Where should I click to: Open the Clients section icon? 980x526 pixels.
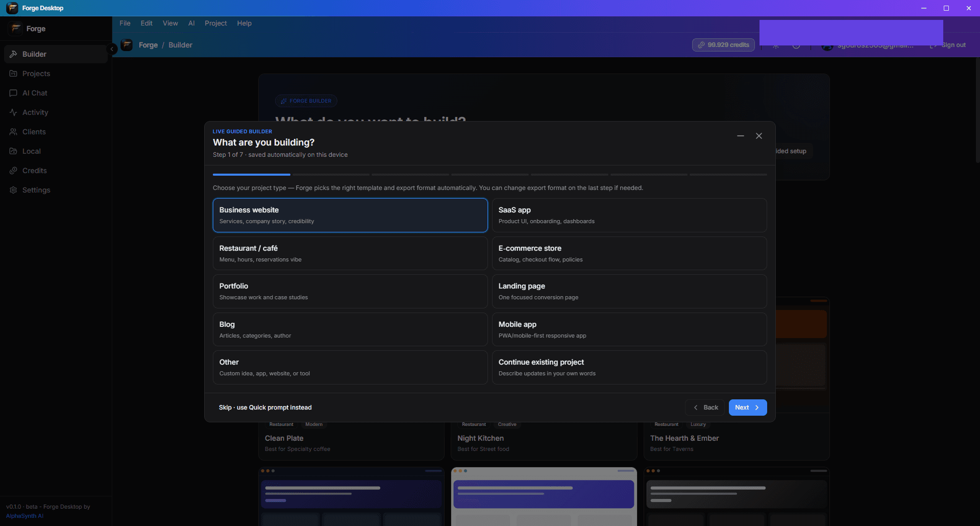pos(13,132)
